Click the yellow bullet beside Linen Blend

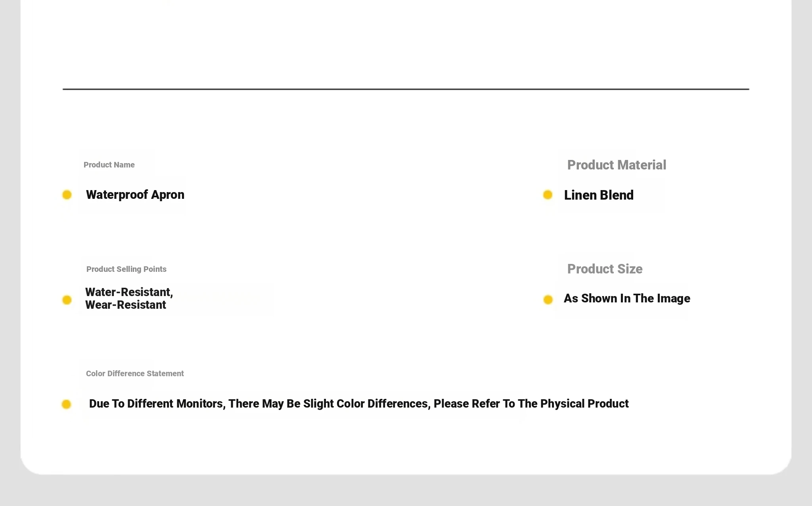pyautogui.click(x=548, y=195)
